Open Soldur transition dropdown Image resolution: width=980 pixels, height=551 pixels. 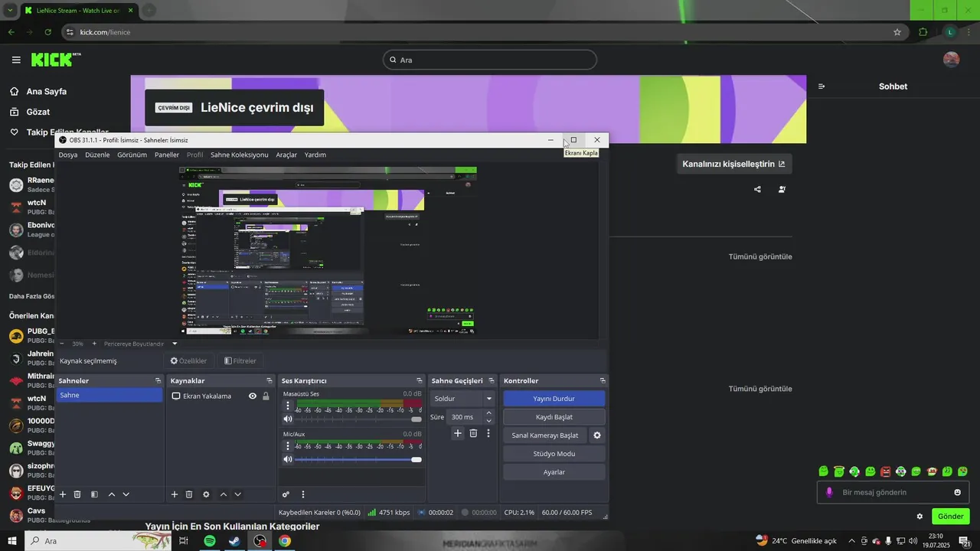click(463, 399)
